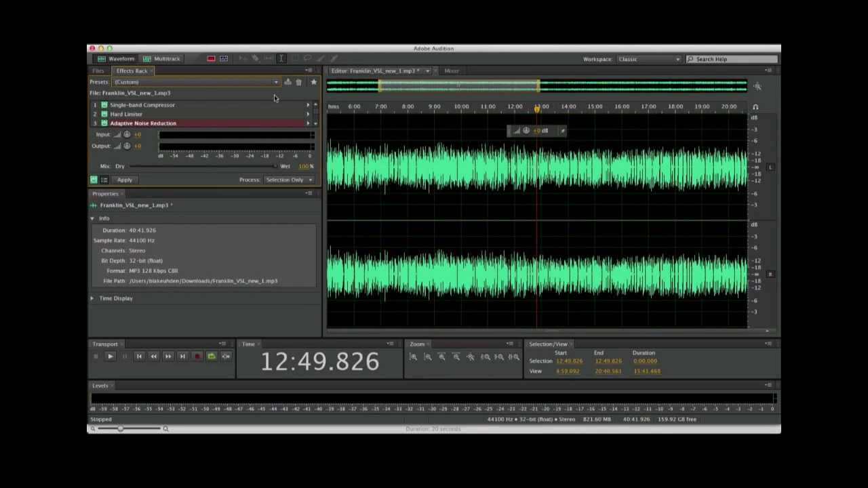
Task: Save effects rack preset icon
Action: tap(288, 82)
